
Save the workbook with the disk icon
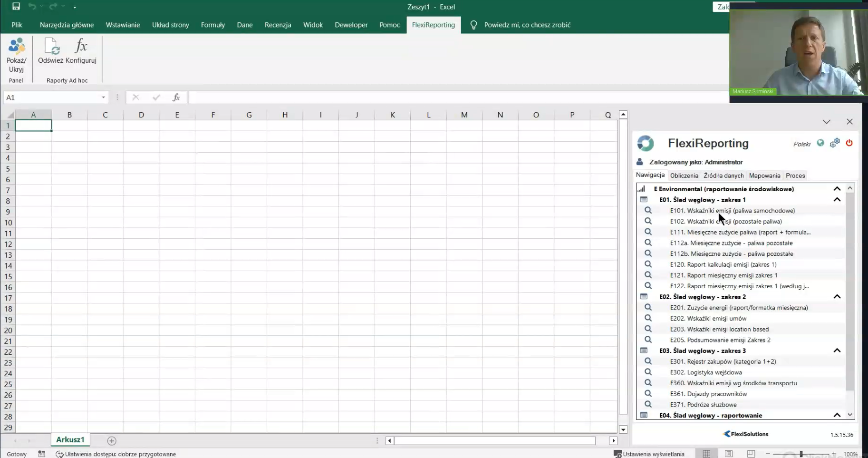(16, 7)
